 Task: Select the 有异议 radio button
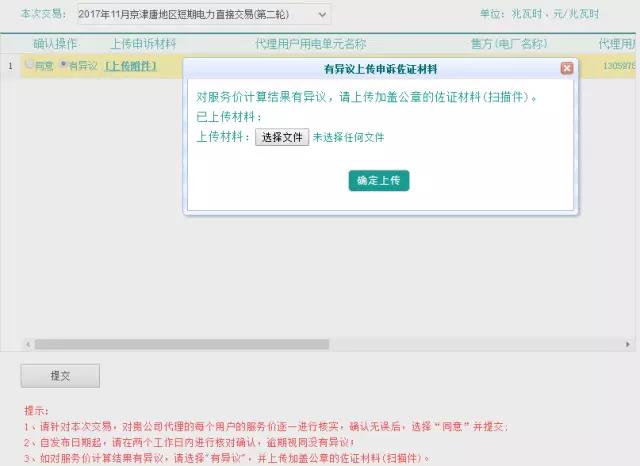[x=63, y=65]
